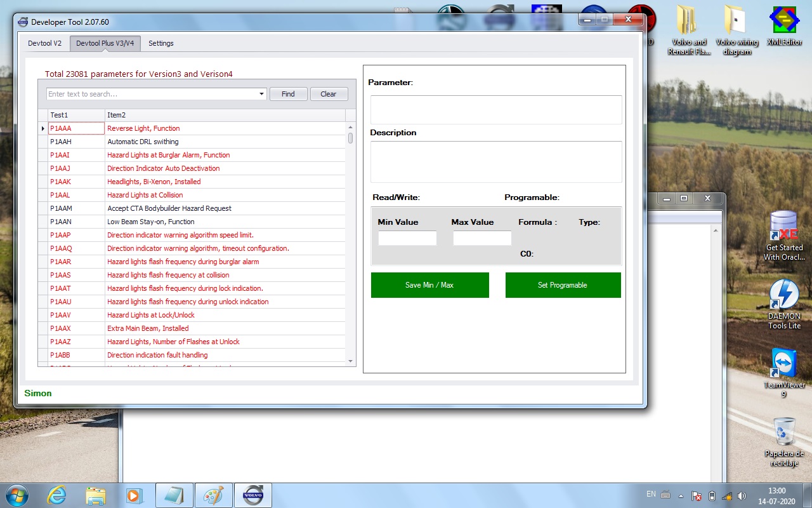Switch to the Devtool V2 tab
This screenshot has height=508, width=812.
[x=44, y=43]
